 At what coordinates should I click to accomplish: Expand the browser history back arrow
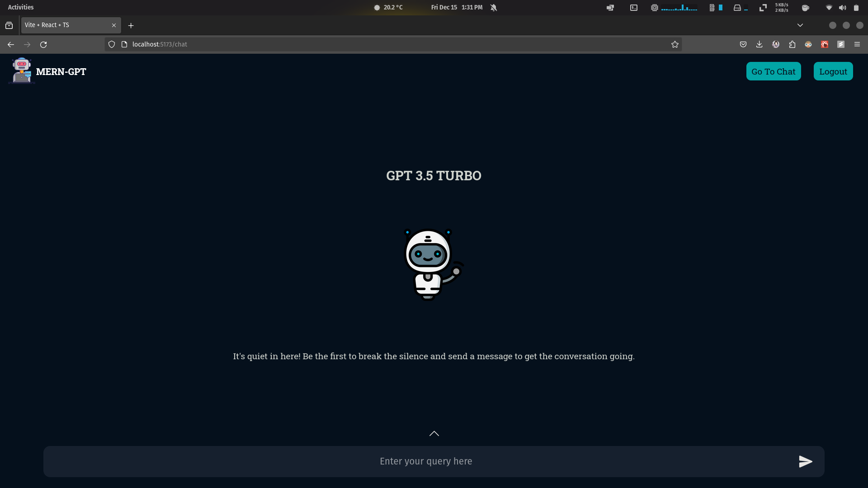tap(11, 44)
